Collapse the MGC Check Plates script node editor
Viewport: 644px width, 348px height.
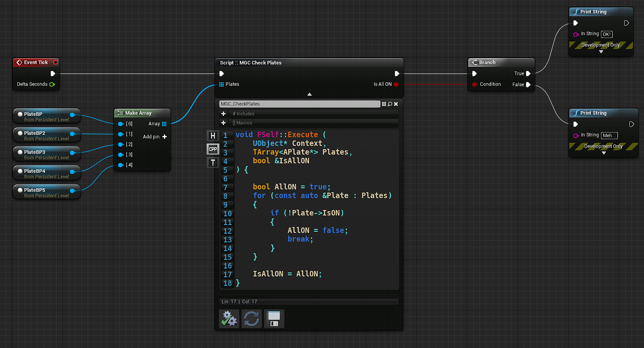[309, 94]
